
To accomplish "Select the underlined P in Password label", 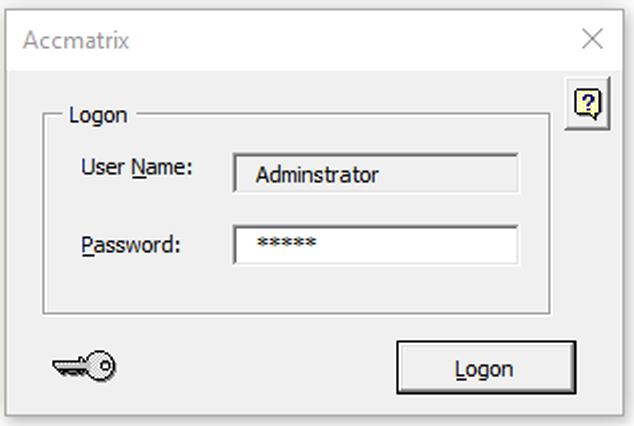I will tap(87, 244).
